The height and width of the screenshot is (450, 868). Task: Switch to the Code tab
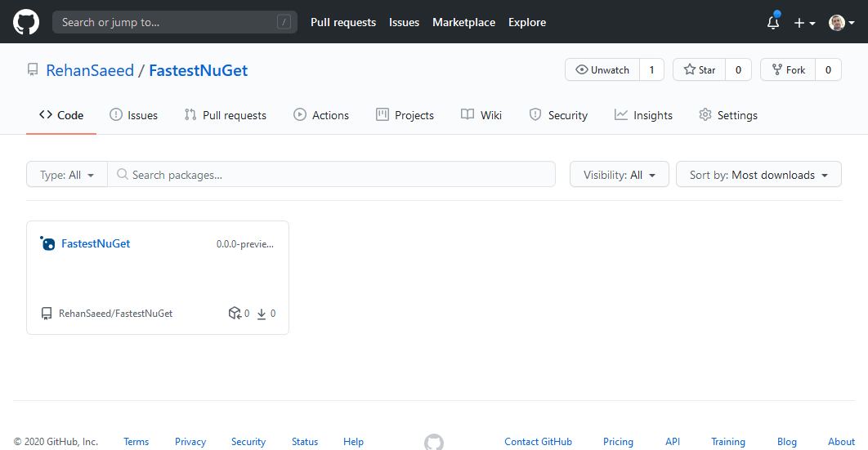[61, 115]
